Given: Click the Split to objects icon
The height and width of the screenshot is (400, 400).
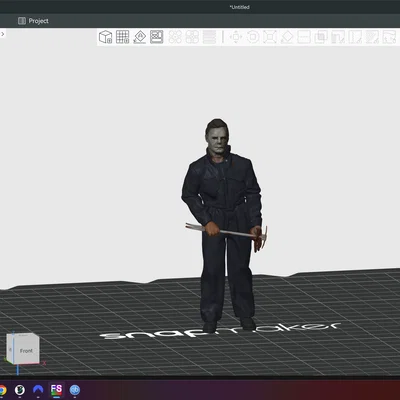Looking at the screenshot, I should [x=175, y=37].
